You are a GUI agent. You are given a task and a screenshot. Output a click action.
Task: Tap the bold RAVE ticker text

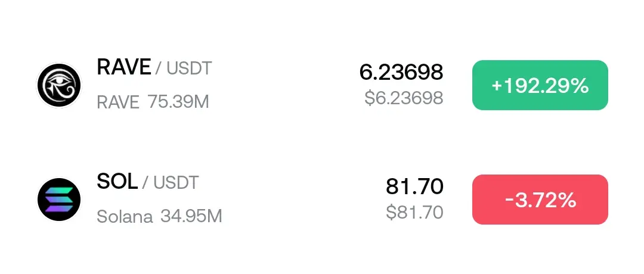pos(123,67)
